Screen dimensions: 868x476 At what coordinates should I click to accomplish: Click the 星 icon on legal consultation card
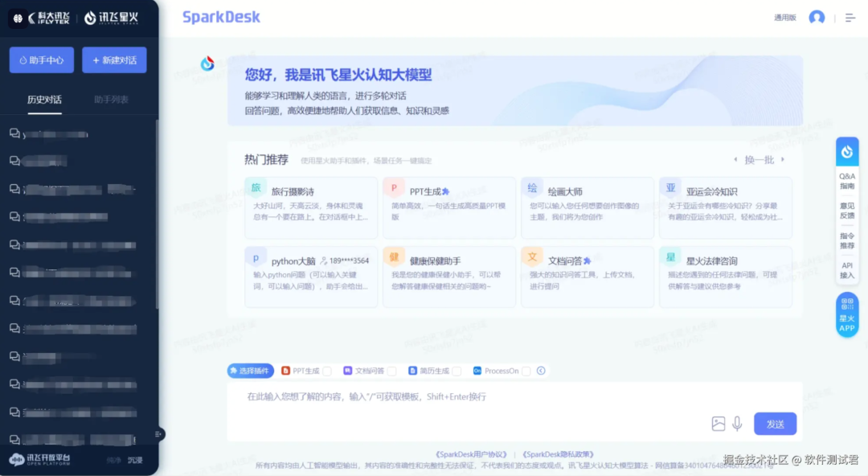pyautogui.click(x=671, y=257)
